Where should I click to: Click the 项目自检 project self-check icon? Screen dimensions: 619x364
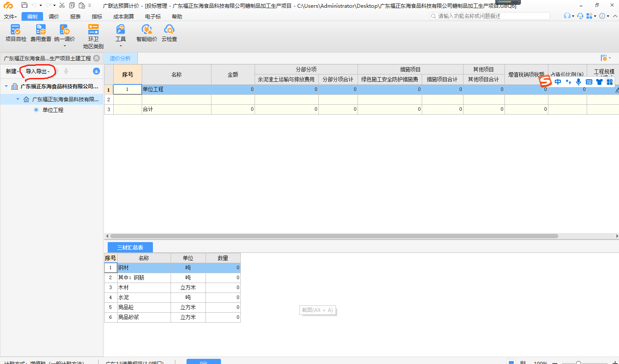[x=16, y=30]
